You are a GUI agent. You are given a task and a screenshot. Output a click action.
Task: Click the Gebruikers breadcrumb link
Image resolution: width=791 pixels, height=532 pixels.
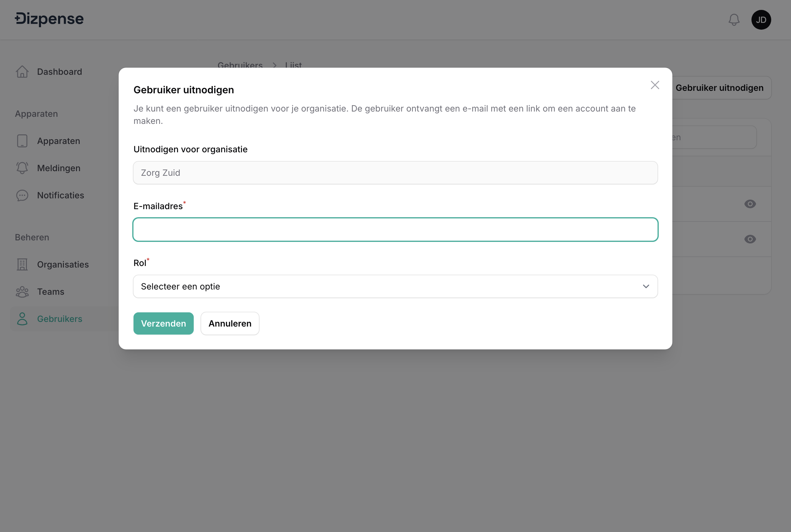[240, 65]
